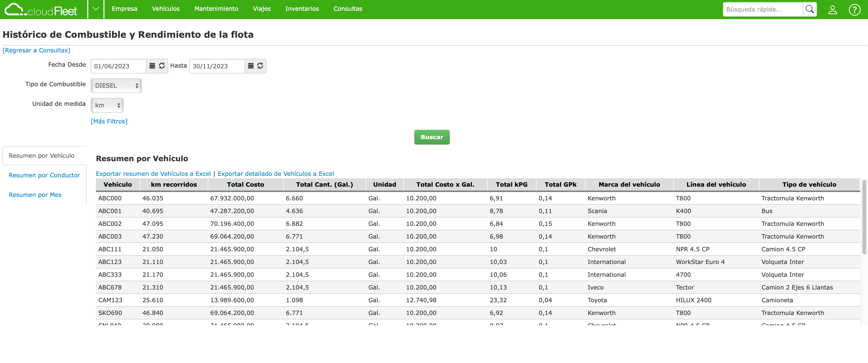Image resolution: width=868 pixels, height=363 pixels.
Task: Open the Mantenimiento menu
Action: [216, 9]
